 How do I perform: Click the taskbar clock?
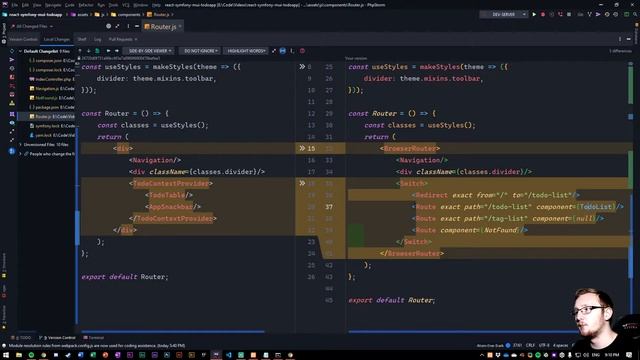pyautogui.click(x=611, y=355)
